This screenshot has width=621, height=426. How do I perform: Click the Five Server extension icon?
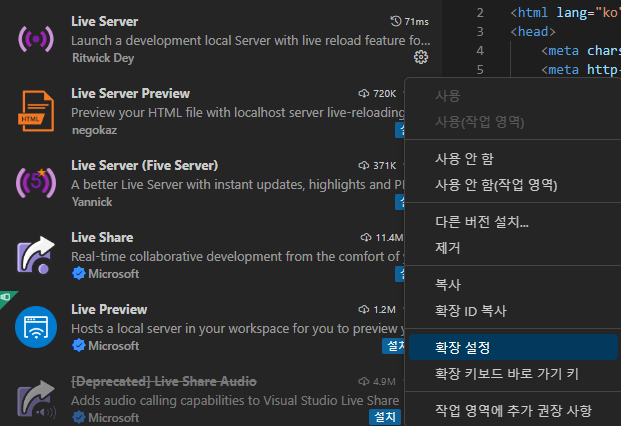(36, 183)
